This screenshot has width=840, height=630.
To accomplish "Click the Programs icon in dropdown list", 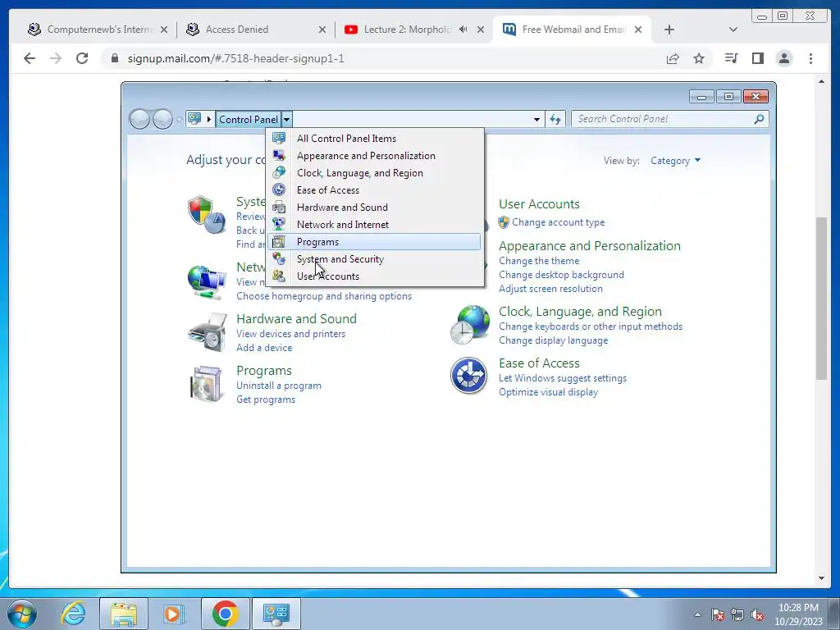I will pyautogui.click(x=279, y=242).
